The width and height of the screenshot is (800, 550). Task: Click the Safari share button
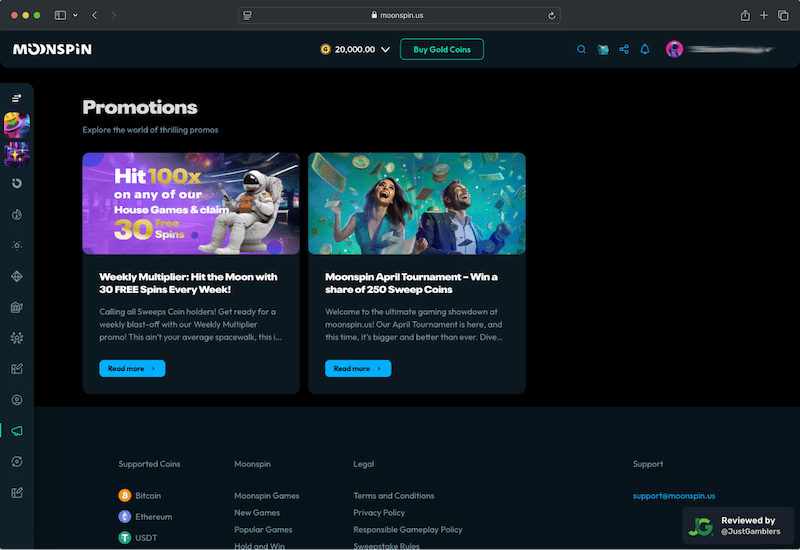pyautogui.click(x=745, y=15)
